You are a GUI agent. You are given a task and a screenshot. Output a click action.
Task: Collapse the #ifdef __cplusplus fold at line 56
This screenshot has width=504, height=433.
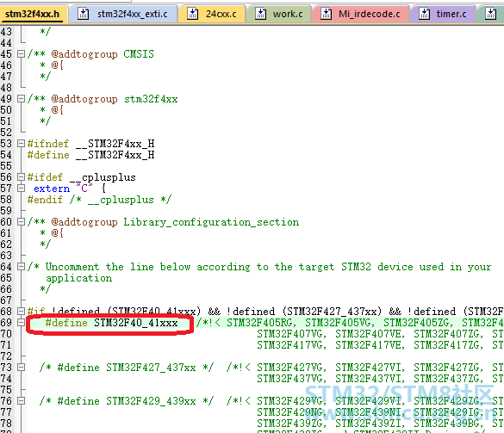tap(21, 177)
